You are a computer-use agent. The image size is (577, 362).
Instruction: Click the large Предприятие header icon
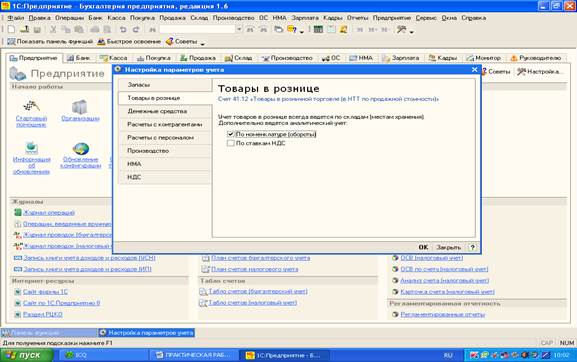point(18,74)
